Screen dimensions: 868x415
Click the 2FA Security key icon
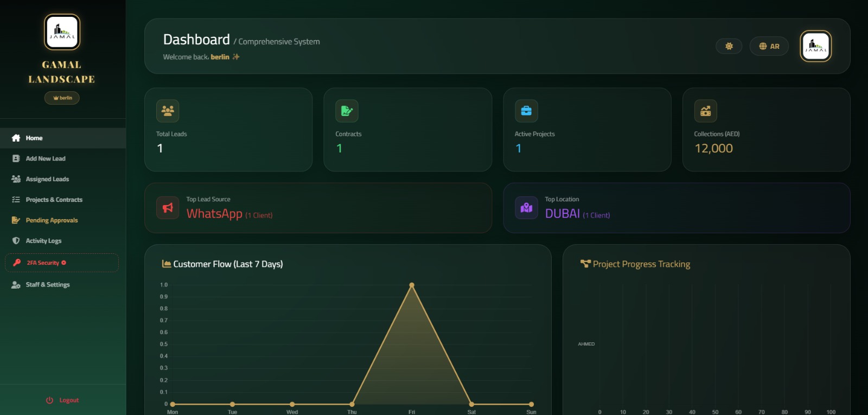click(17, 263)
